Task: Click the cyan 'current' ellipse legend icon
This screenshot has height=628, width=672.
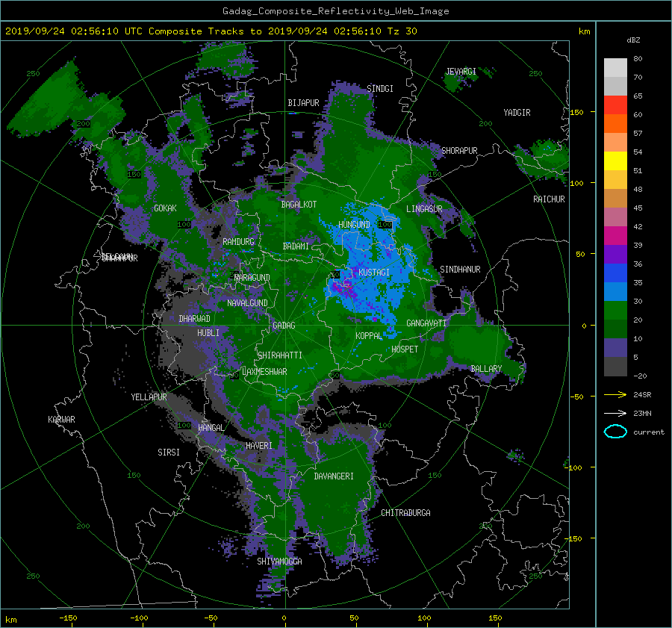Action: pyautogui.click(x=615, y=432)
